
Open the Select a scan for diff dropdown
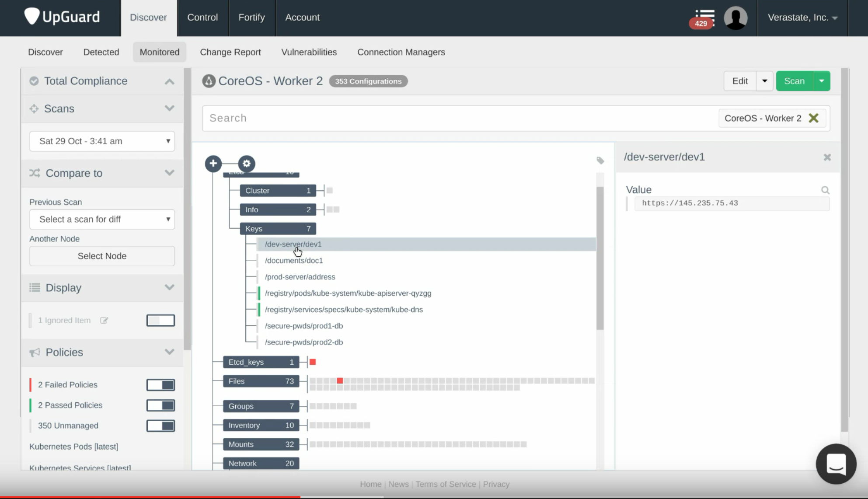pos(102,219)
